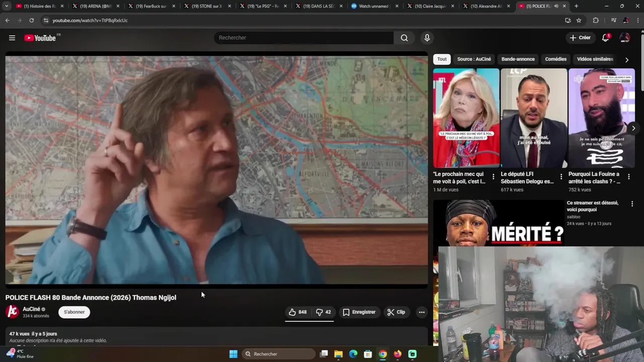
Task: Open the AuCiné channel name link
Action: tap(31, 309)
